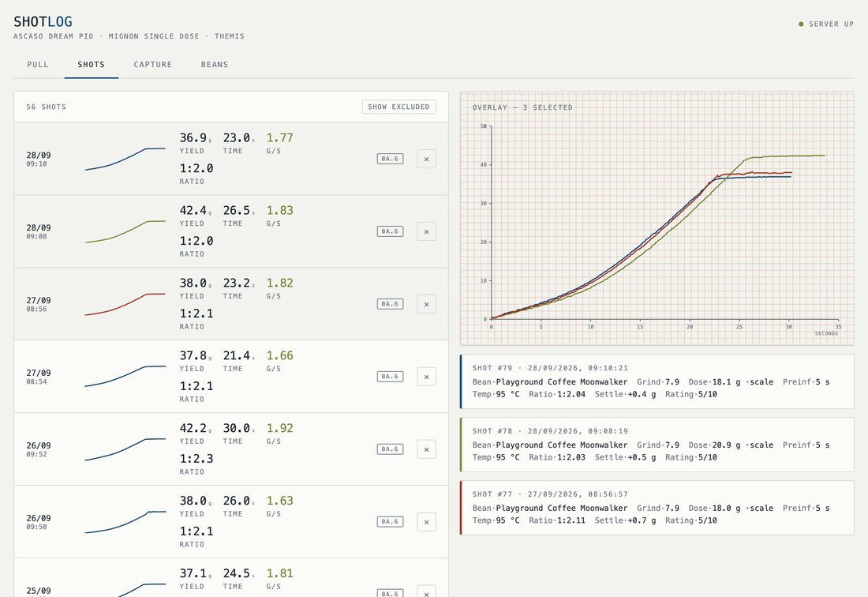Select the 27/09 08:54 date label
The width and height of the screenshot is (868, 597).
click(x=39, y=377)
